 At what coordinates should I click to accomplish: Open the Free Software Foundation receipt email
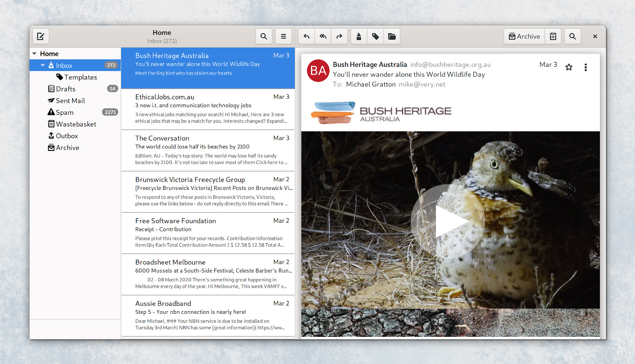(x=208, y=233)
